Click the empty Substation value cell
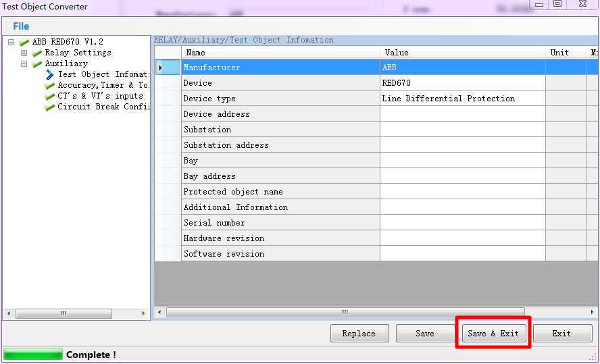Image resolution: width=600 pixels, height=364 pixels. click(463, 129)
